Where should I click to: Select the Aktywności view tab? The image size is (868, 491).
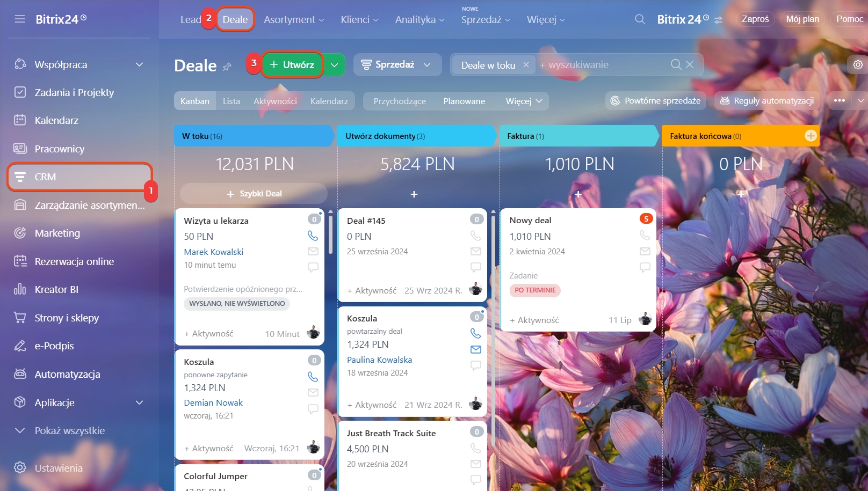275,101
